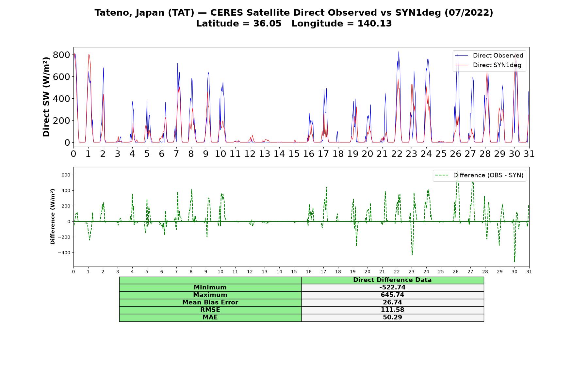Select the MAE value 50.29 cell
This screenshot has width=588, height=392.
[393, 318]
